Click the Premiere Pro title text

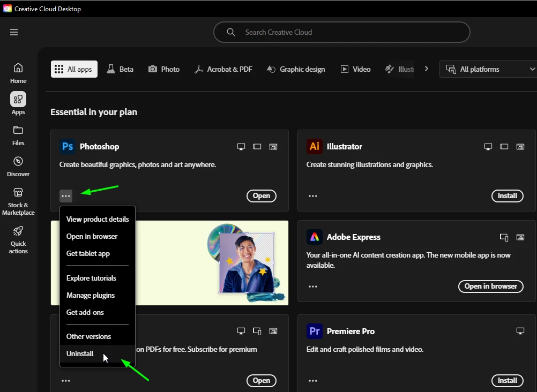(350, 331)
